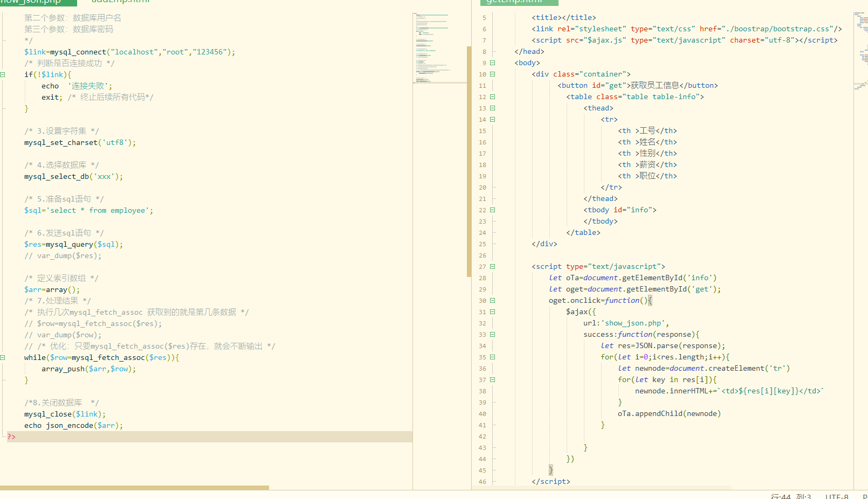Collapse the for-in loop fold at line 37
The width and height of the screenshot is (868, 499).
(x=492, y=380)
